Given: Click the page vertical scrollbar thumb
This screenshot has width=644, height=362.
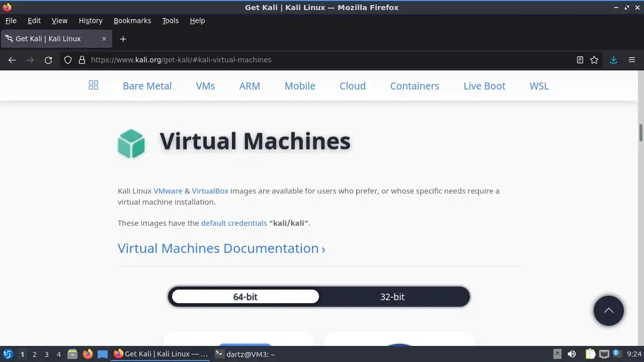Looking at the screenshot, I should coord(640,133).
